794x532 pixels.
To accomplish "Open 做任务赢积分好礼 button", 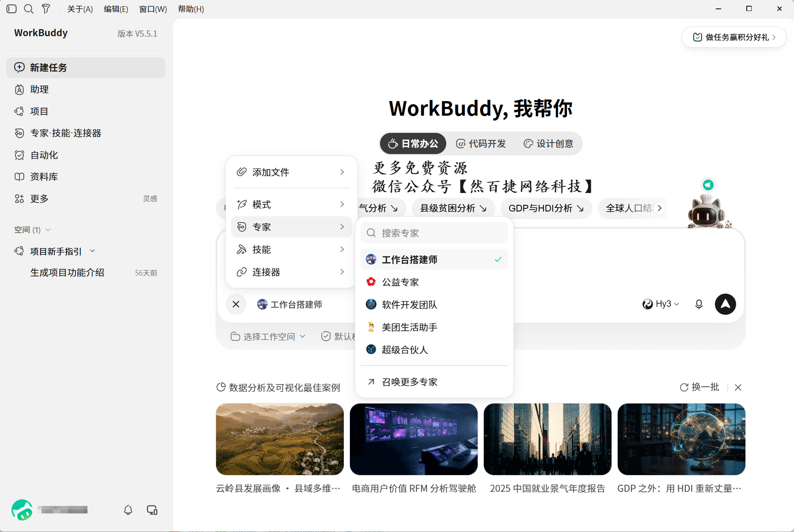I will pyautogui.click(x=734, y=37).
